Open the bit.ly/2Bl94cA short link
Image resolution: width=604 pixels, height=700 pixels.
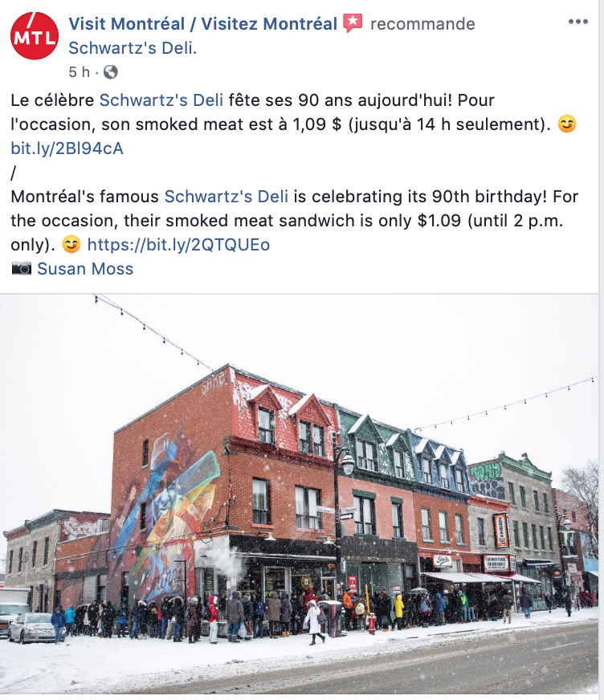point(67,149)
